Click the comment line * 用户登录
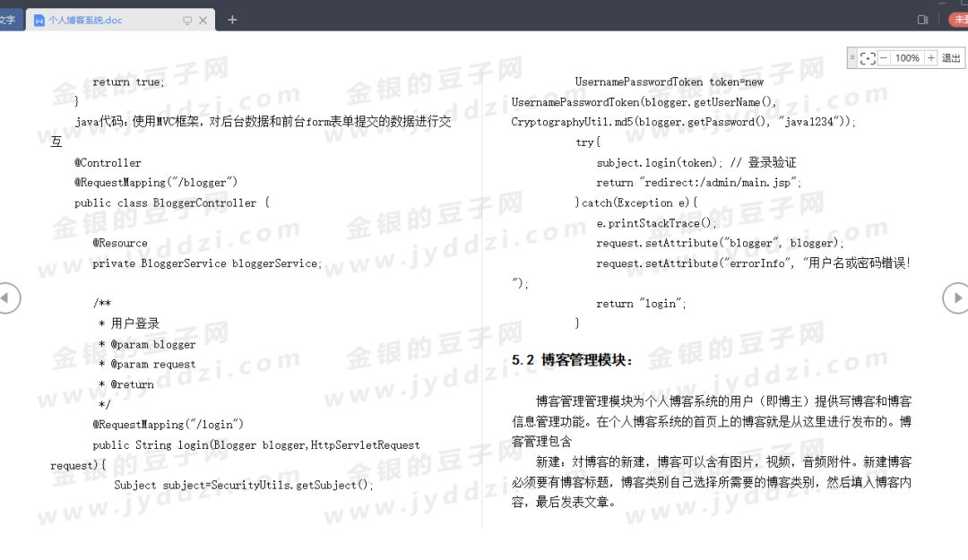This screenshot has height=560, width=968. click(x=129, y=323)
